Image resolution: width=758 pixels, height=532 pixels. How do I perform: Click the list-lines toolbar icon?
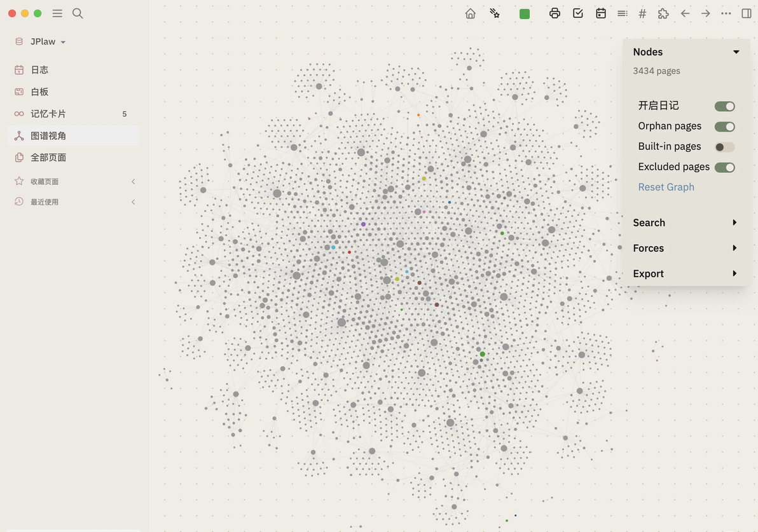(x=622, y=13)
